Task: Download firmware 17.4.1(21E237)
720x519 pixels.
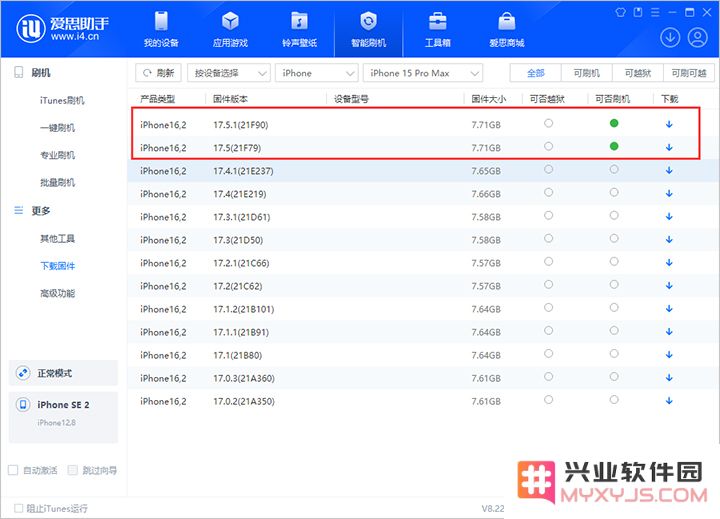Action: point(669,170)
